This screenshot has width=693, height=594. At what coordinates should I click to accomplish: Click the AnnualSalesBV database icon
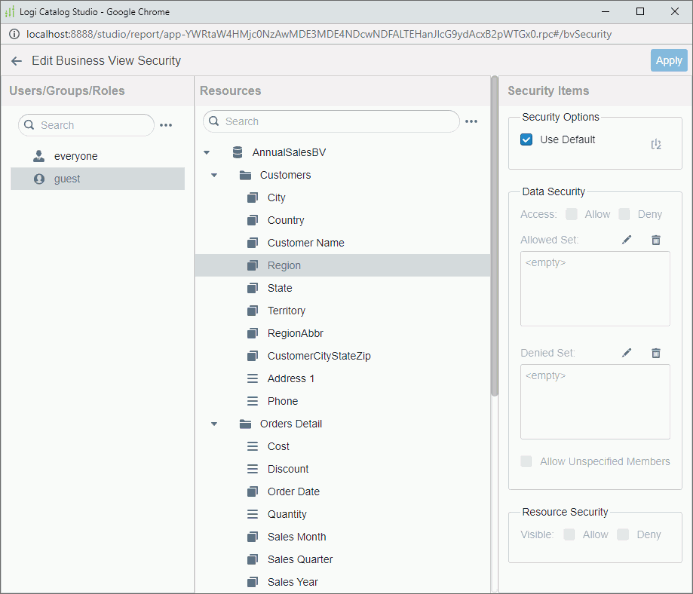click(238, 152)
